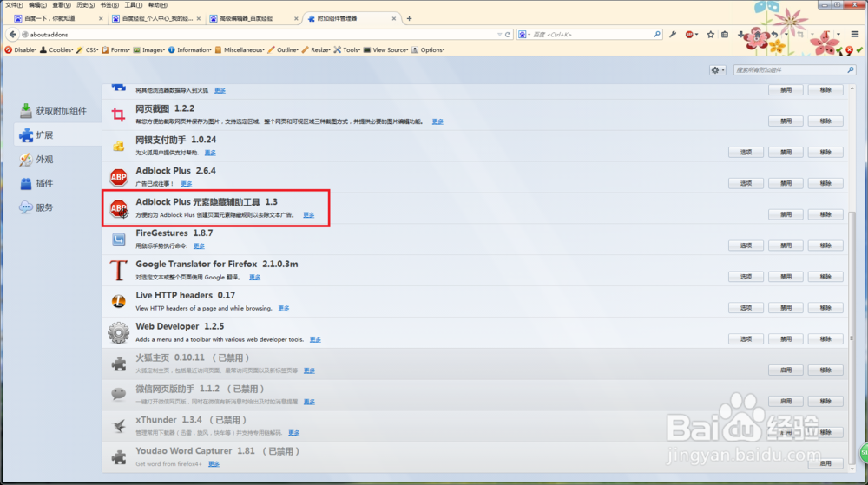Open a new tab with the plus button
Image resolution: width=868 pixels, height=485 pixels.
click(x=409, y=18)
